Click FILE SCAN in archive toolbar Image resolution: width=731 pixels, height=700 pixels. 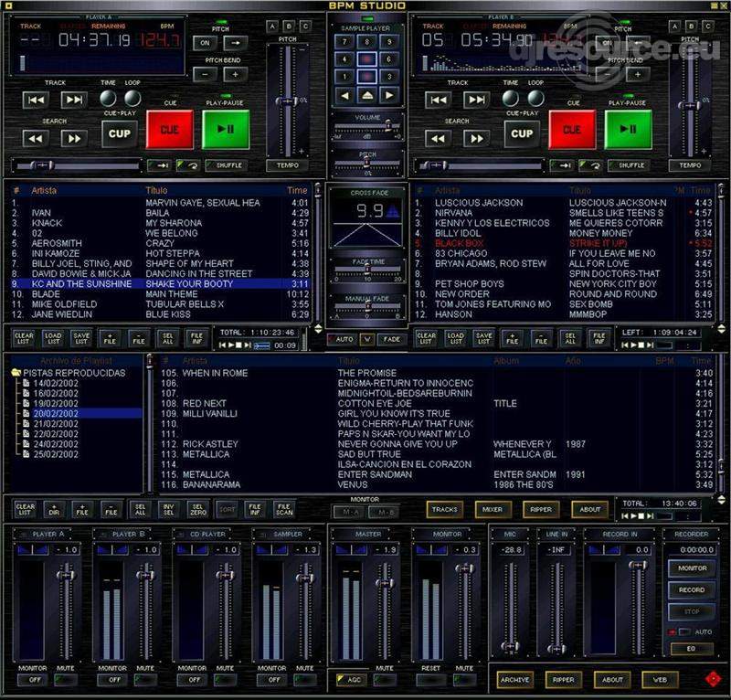coord(284,509)
